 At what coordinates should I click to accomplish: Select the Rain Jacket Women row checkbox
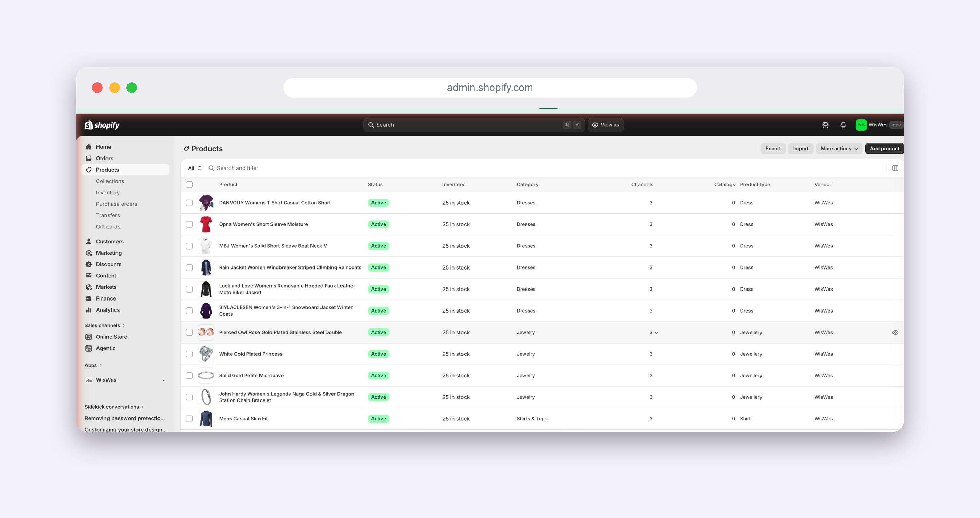click(189, 267)
